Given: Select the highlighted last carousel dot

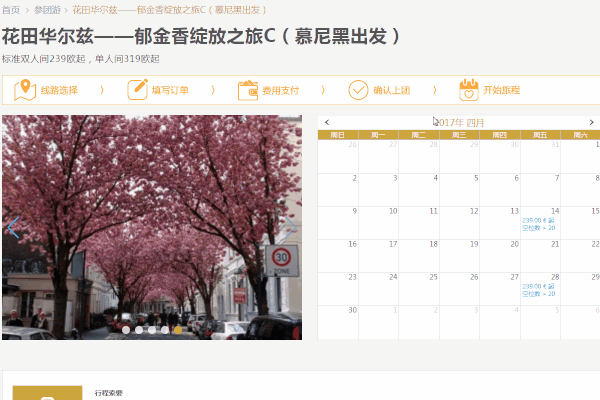Looking at the screenshot, I should [178, 329].
